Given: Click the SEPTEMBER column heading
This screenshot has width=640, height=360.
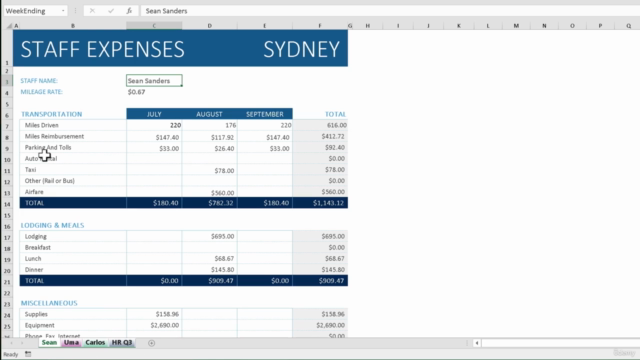Looking at the screenshot, I should point(264,114).
